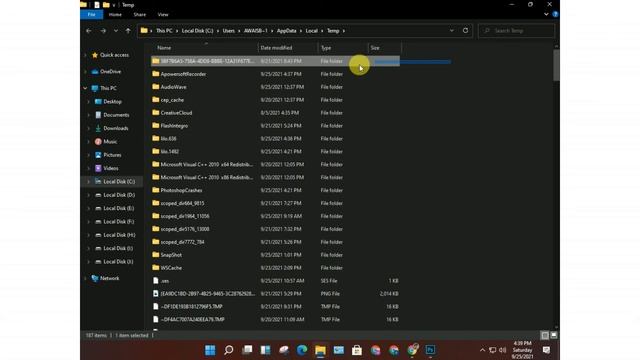Open Task View from taskbar
The image size is (640, 360).
tap(247, 350)
